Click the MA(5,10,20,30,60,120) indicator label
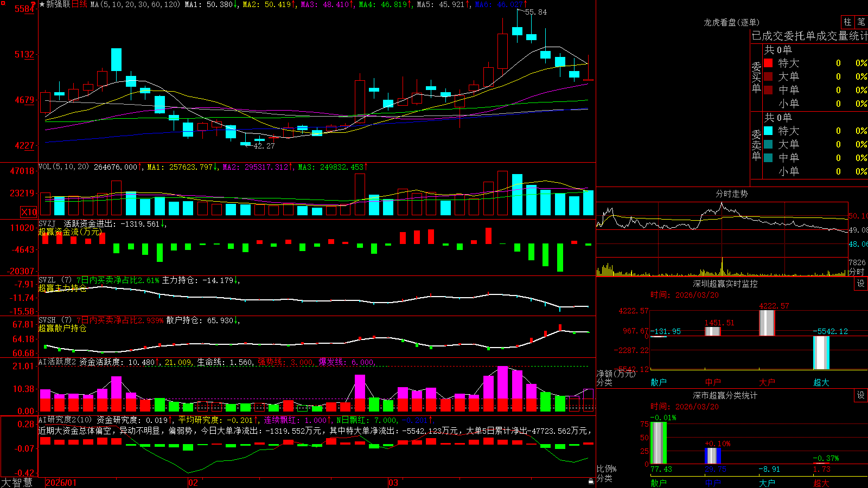The image size is (868, 488). coord(135,4)
